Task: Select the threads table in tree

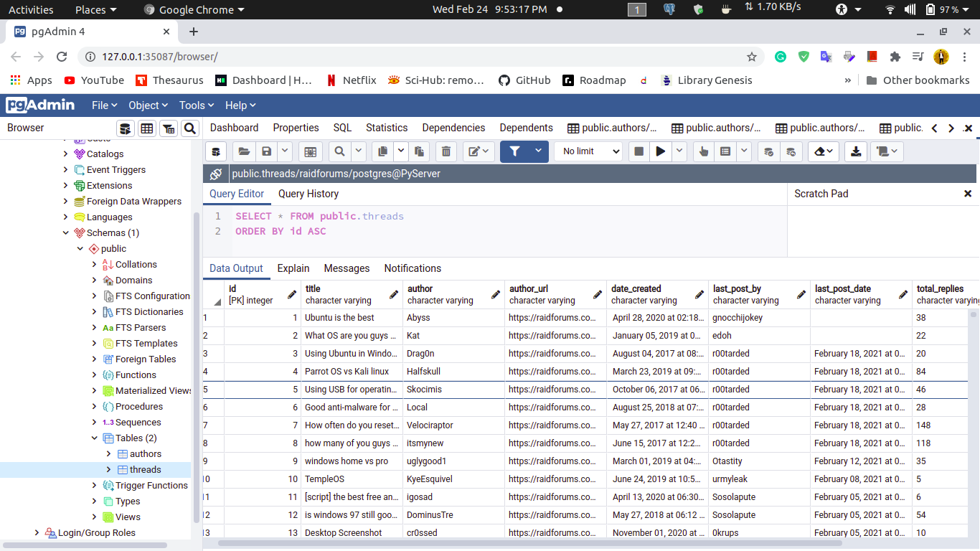Action: point(146,469)
